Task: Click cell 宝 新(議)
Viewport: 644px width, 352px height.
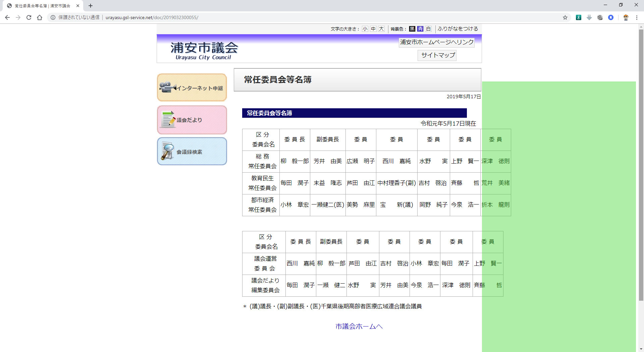Action: coord(397,205)
